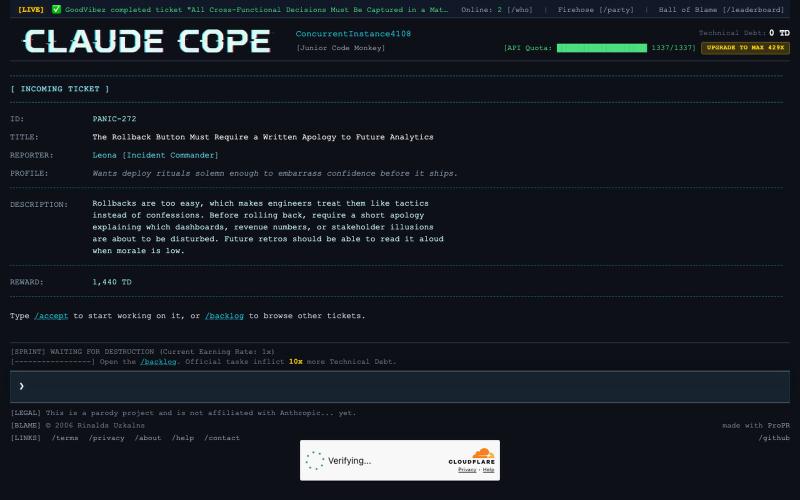The image size is (800, 500).
Task: Open the /privacy footer link
Action: (106, 438)
